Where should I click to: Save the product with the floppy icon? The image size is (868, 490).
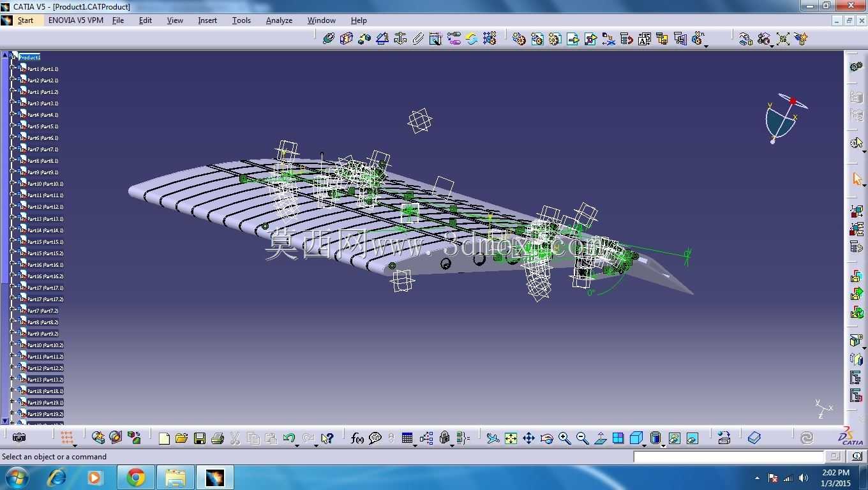tap(199, 438)
